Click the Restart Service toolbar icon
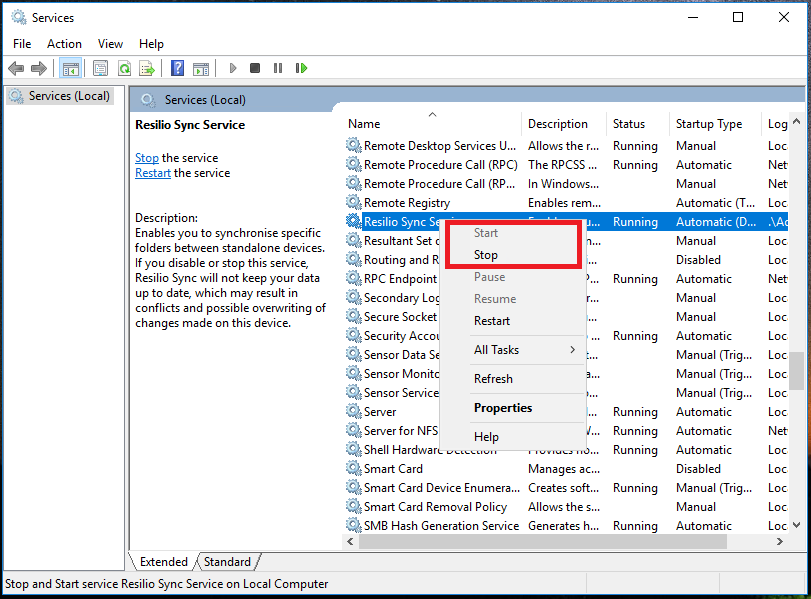 pyautogui.click(x=301, y=68)
